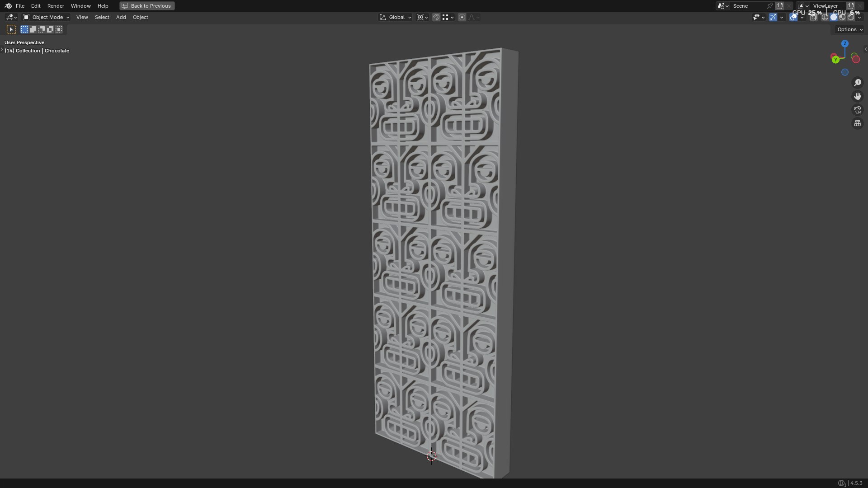868x488 pixels.
Task: Choose Extend Selection mode
Action: click(33, 29)
